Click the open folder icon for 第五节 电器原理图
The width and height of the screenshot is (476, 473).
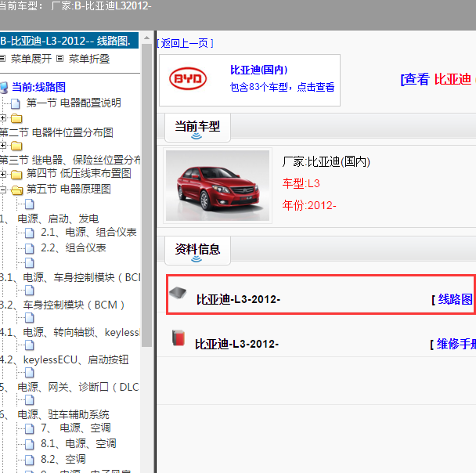click(x=17, y=190)
